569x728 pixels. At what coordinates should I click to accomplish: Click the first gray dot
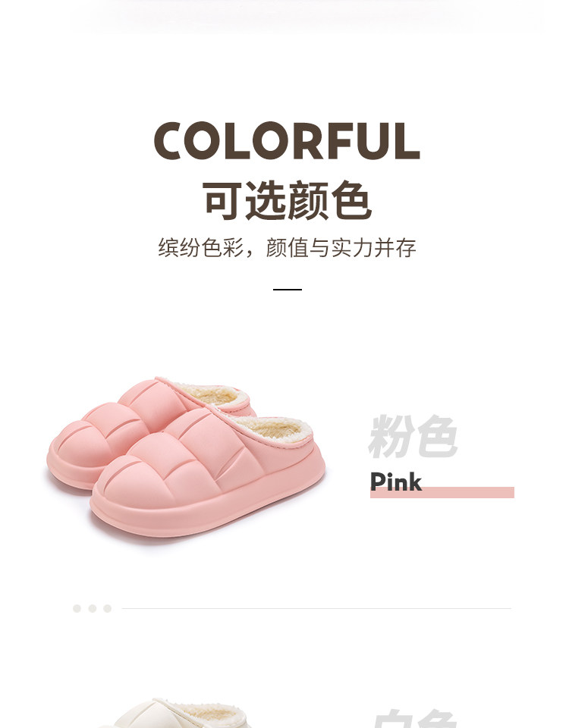pos(77,608)
